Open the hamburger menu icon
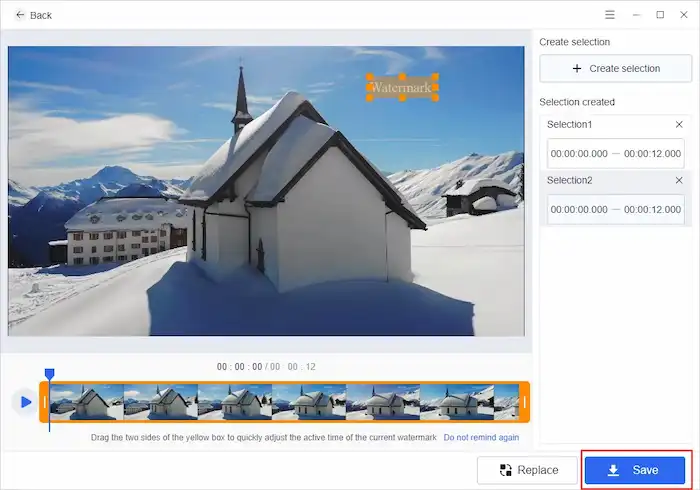 610,15
